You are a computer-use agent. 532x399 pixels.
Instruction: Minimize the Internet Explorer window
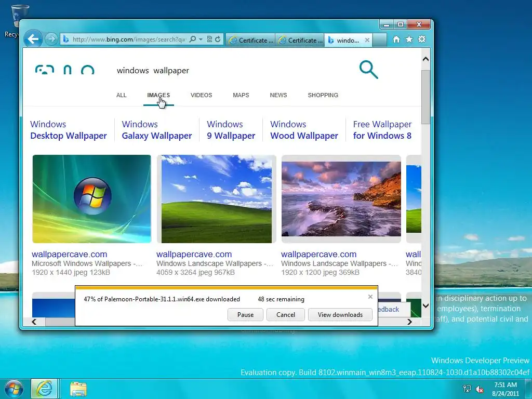(x=386, y=24)
